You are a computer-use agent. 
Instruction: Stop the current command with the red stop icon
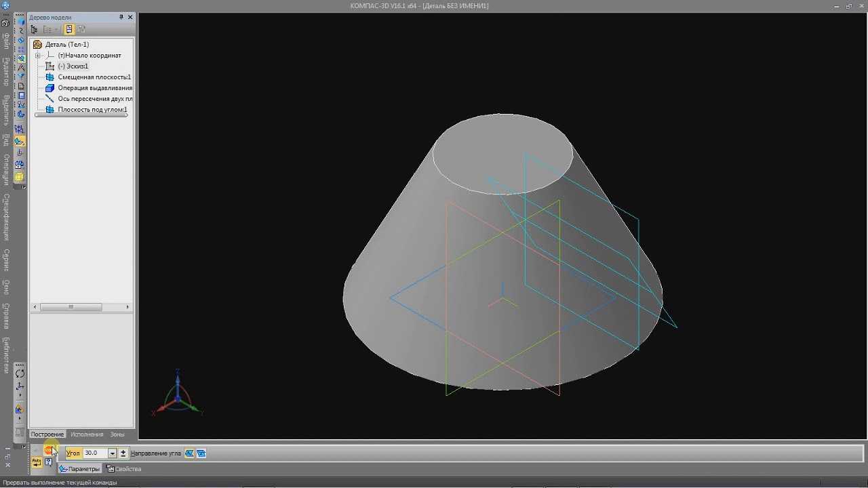(x=48, y=450)
